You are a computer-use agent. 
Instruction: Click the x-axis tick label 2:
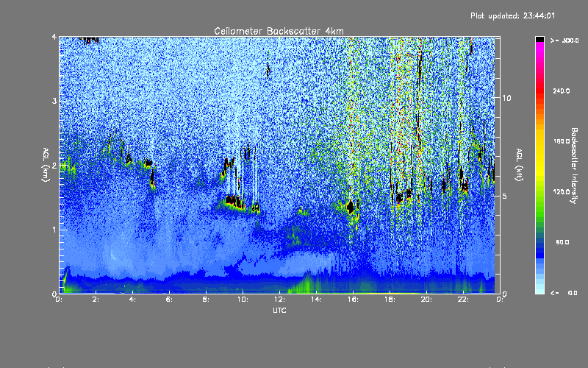(96, 300)
